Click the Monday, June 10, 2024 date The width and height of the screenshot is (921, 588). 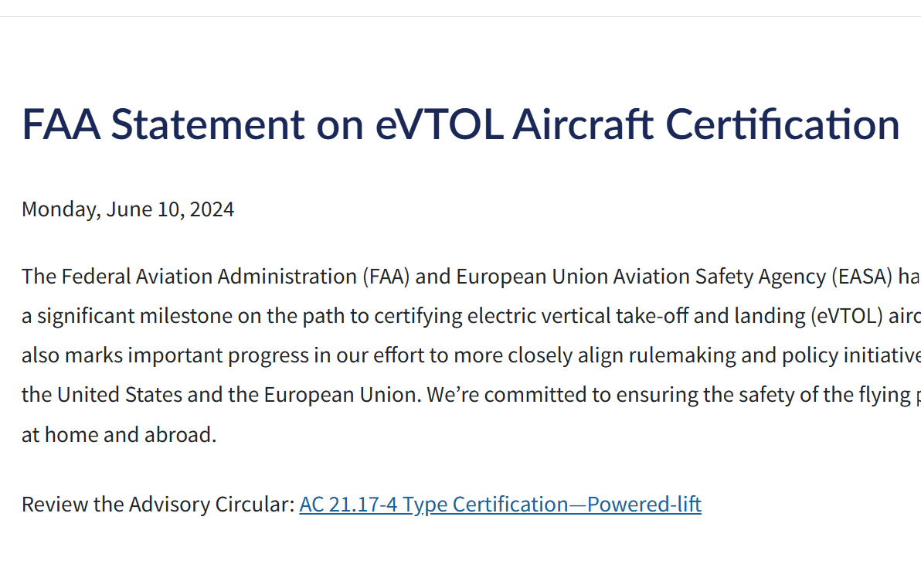pyautogui.click(x=127, y=209)
